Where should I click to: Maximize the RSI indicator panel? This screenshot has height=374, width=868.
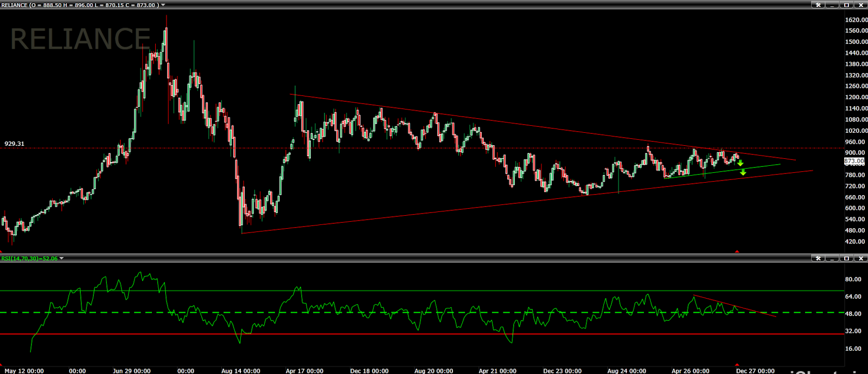click(846, 259)
